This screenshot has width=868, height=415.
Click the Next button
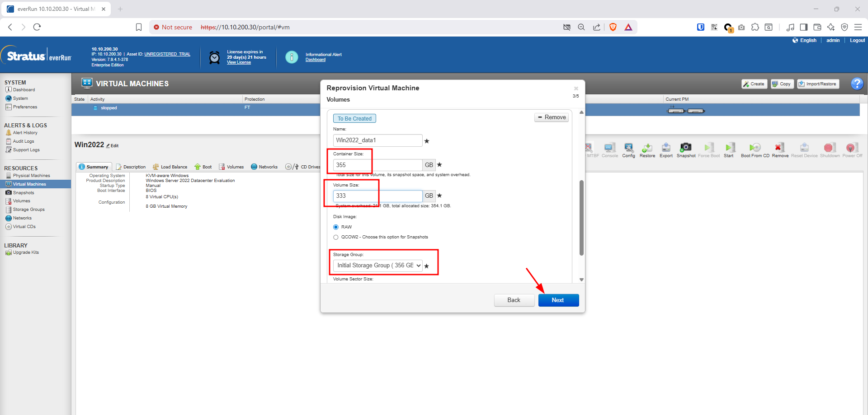click(x=558, y=300)
